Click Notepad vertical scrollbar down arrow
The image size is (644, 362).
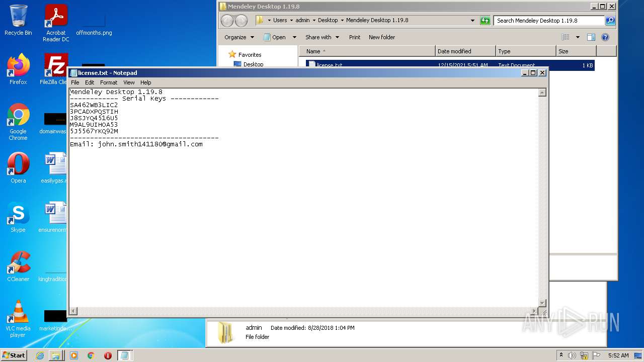click(542, 303)
